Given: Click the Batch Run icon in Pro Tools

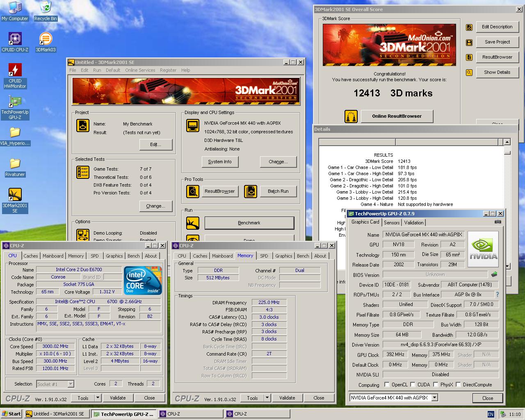Looking at the screenshot, I should (x=251, y=191).
